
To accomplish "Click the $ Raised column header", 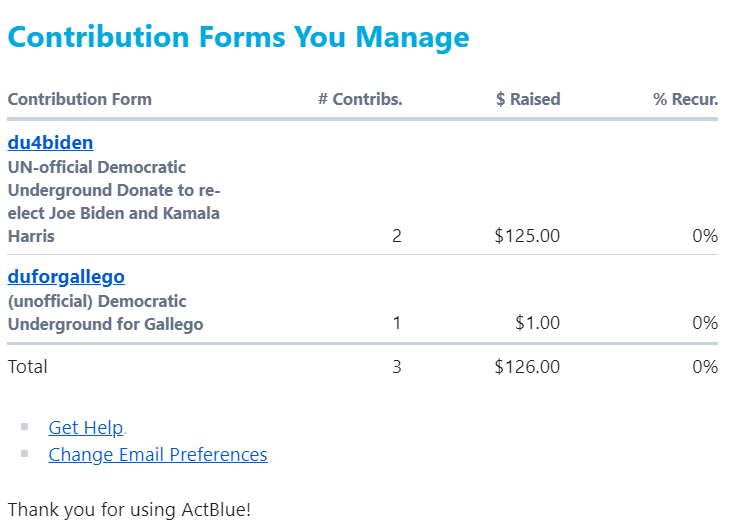I will pyautogui.click(x=528, y=99).
